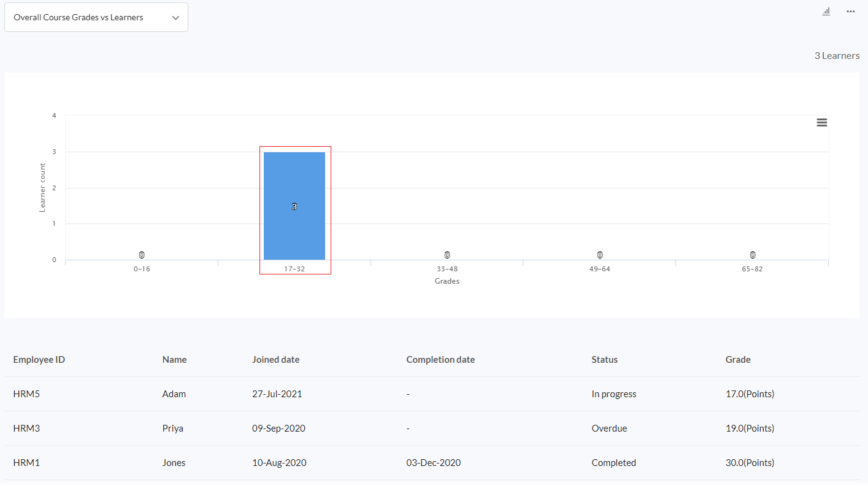Click grade 30.0(Points)
Screen dimensions: 868x485
coord(750,462)
